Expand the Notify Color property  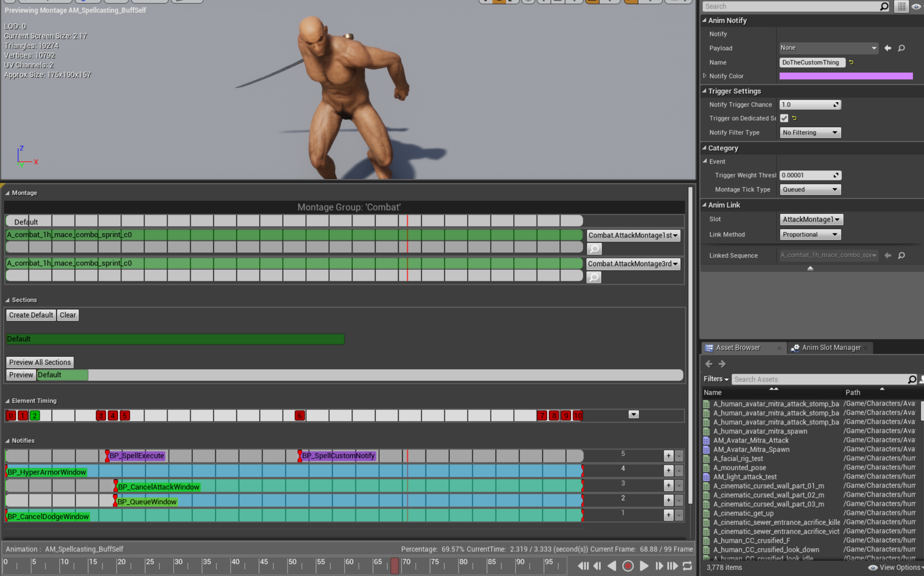[705, 76]
